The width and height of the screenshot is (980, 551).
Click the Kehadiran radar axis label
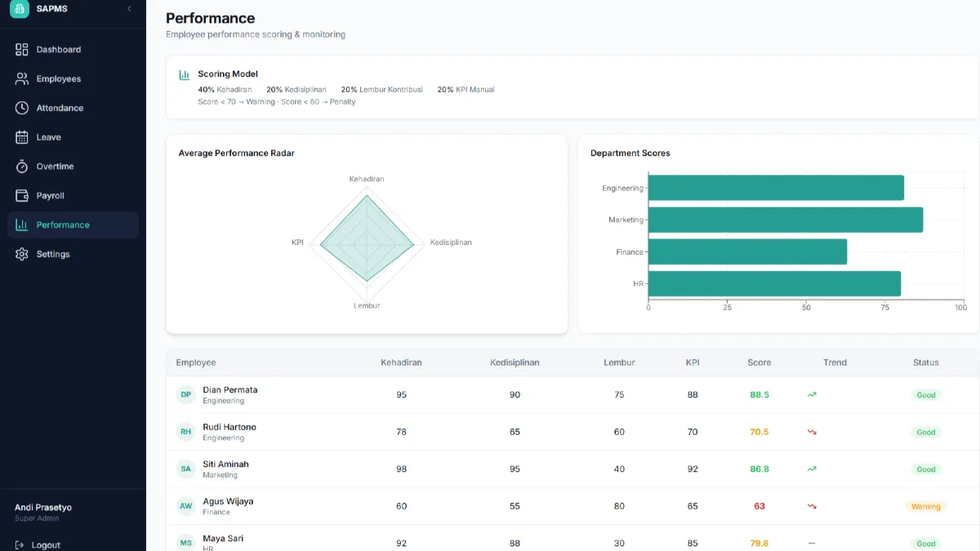(367, 179)
